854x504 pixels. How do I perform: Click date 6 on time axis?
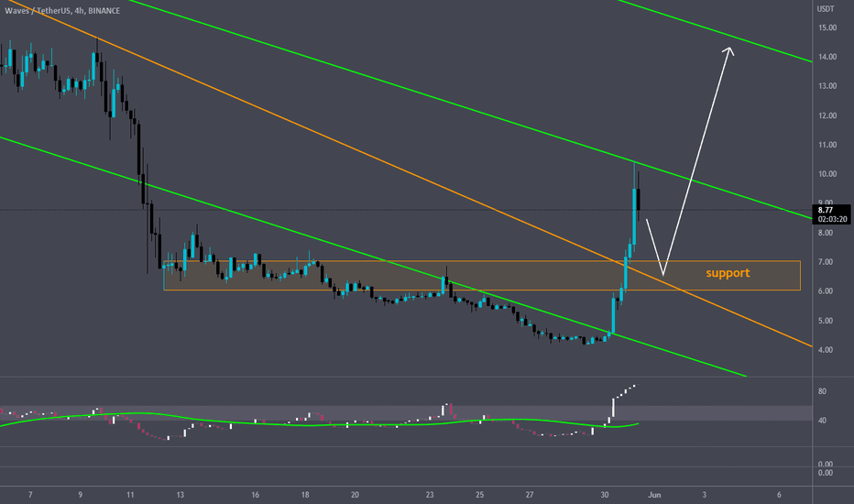click(x=779, y=495)
